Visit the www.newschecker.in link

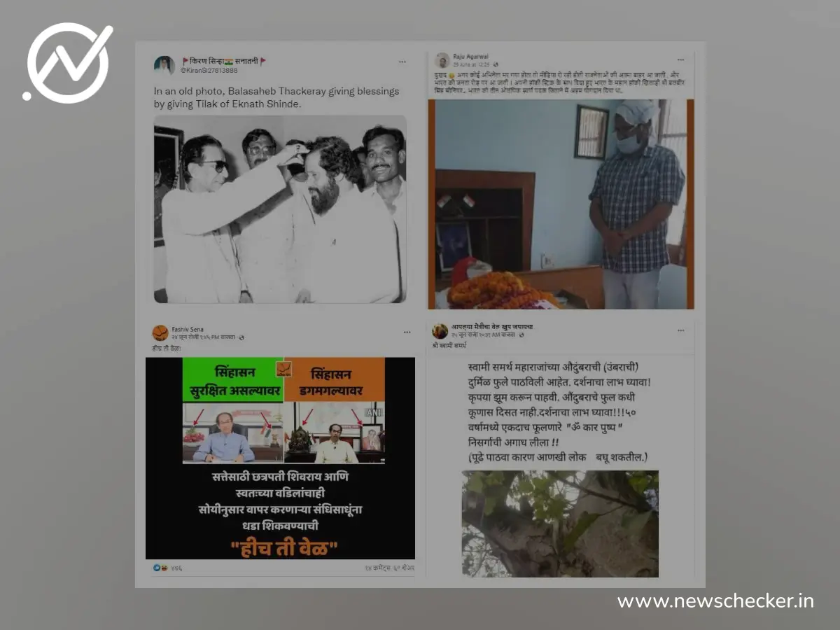pos(715,601)
